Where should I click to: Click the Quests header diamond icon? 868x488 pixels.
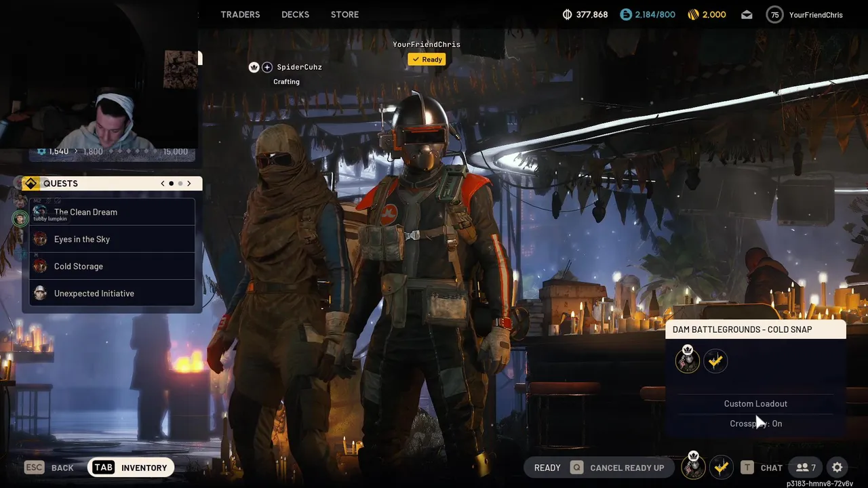click(x=31, y=183)
